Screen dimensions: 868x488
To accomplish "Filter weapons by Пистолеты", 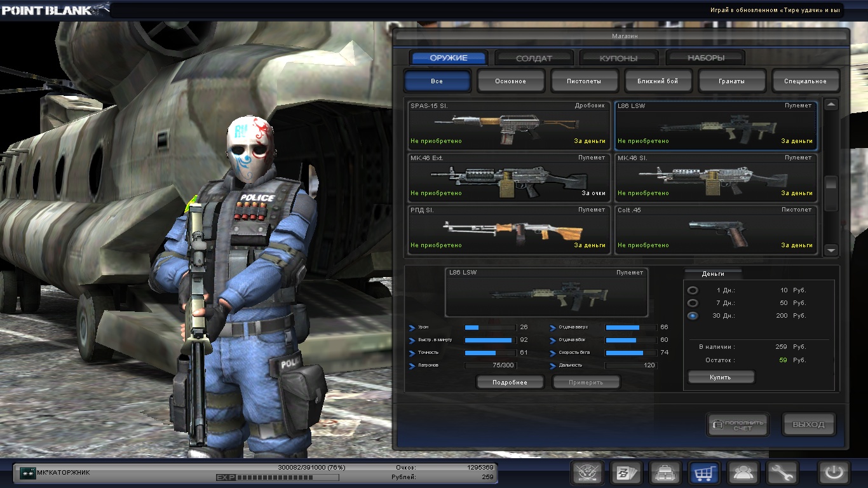I will 585,81.
